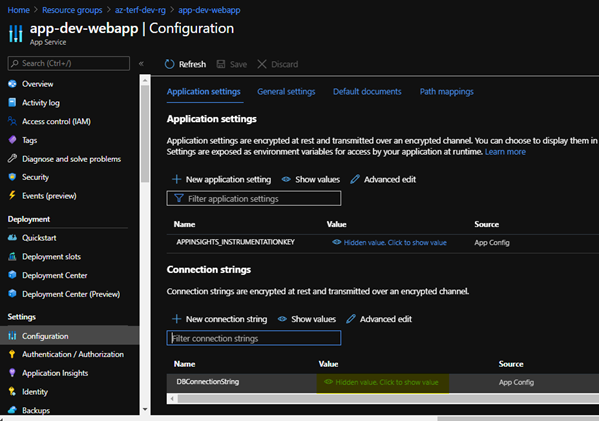599x421 pixels.
Task: Click sidebar scrollbar down arrow
Action: pos(145,409)
